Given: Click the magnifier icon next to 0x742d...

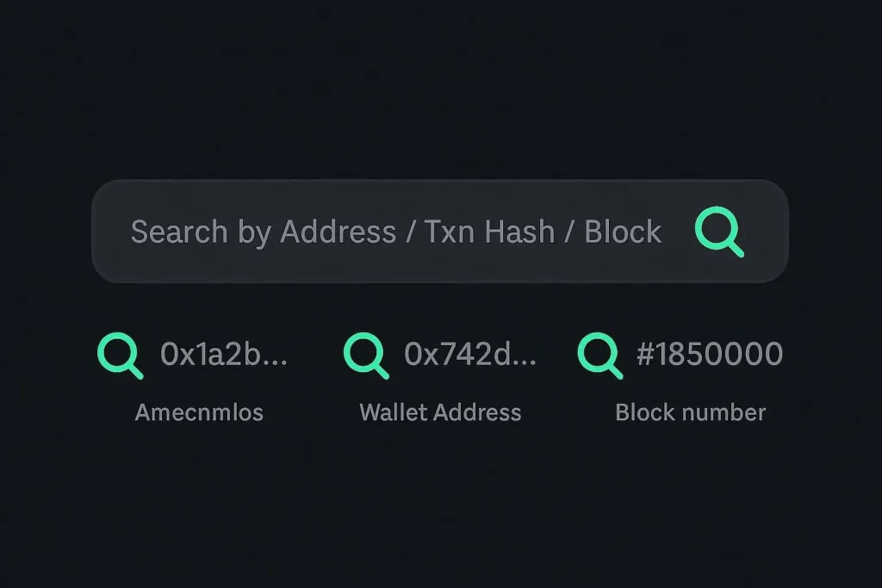Looking at the screenshot, I should click(x=366, y=354).
